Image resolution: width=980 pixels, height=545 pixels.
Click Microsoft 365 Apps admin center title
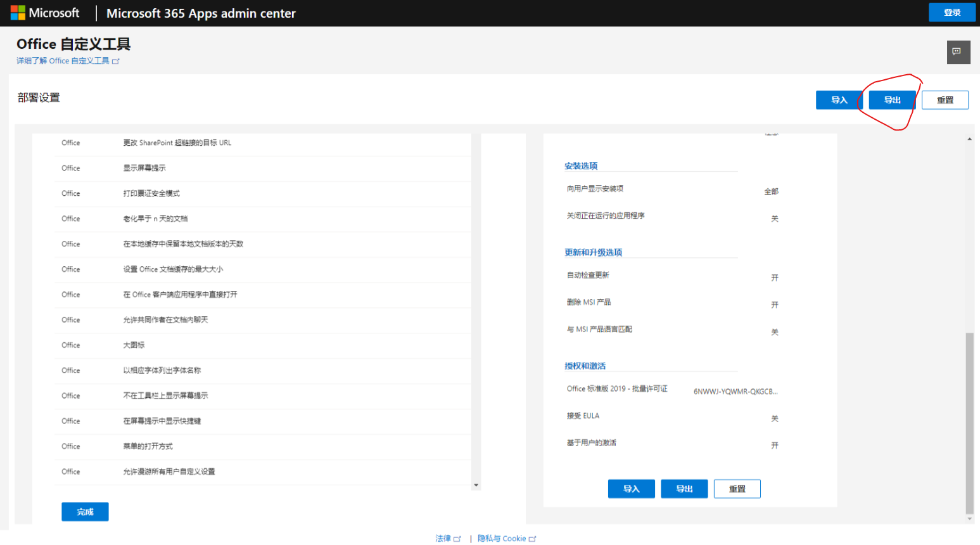click(201, 13)
